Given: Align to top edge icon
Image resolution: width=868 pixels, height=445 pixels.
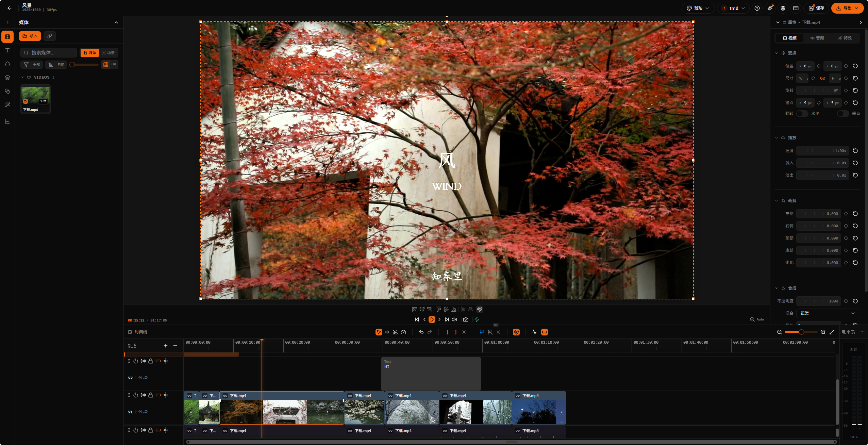Looking at the screenshot, I should pos(438,309).
